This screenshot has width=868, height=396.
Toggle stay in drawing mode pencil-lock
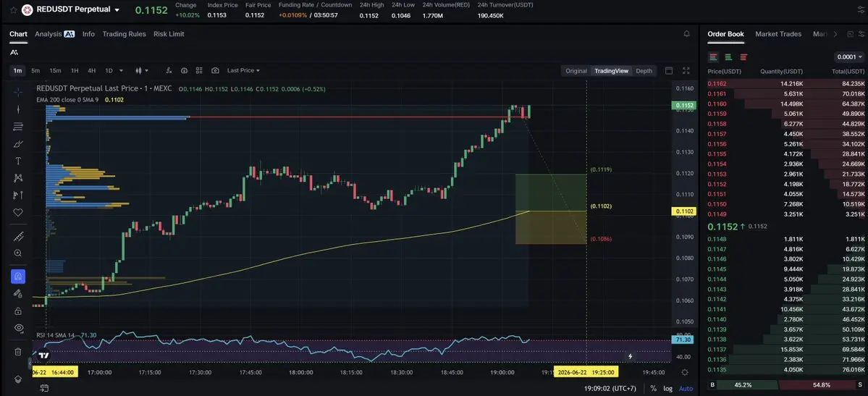(x=18, y=293)
